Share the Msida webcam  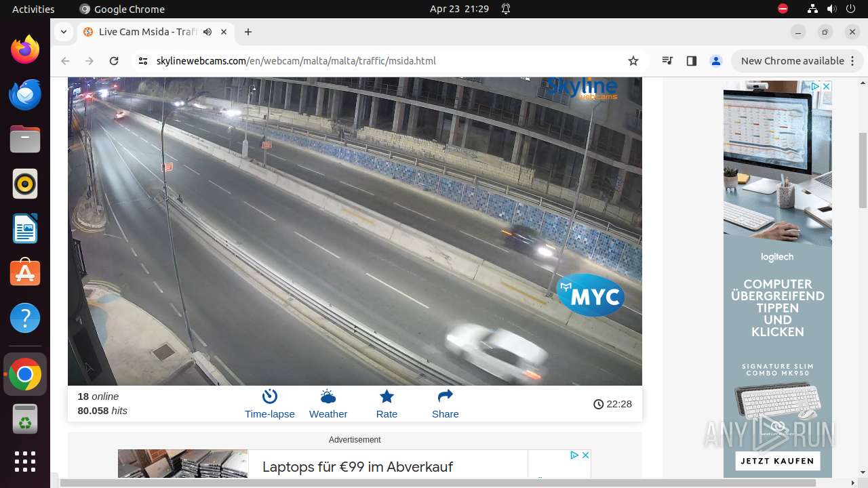445,405
